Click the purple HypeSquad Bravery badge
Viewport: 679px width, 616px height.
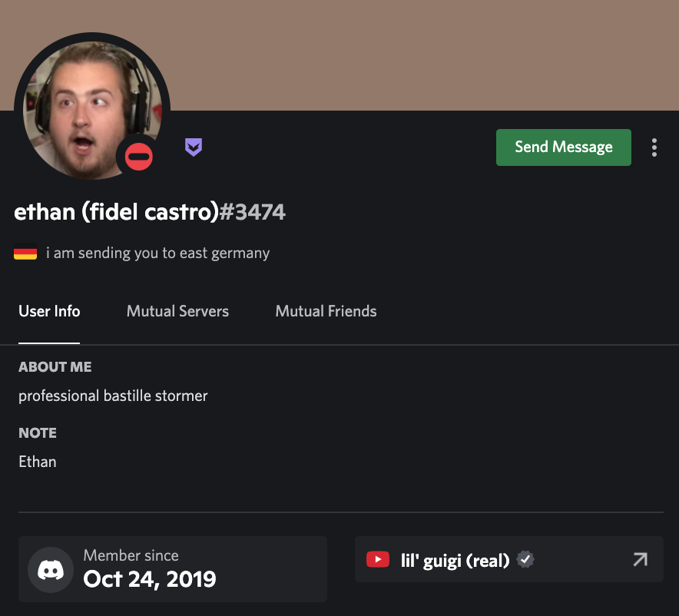tap(194, 147)
